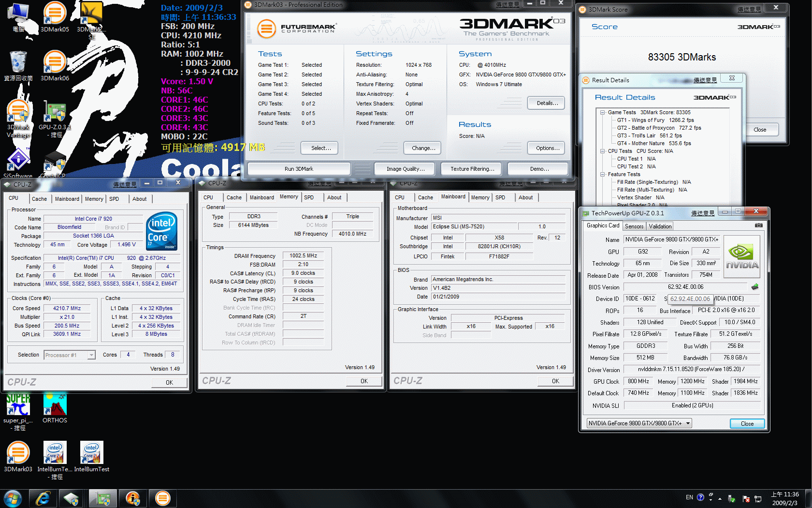Click Close button in GPU-Z window
The width and height of the screenshot is (812, 508).
747,423
